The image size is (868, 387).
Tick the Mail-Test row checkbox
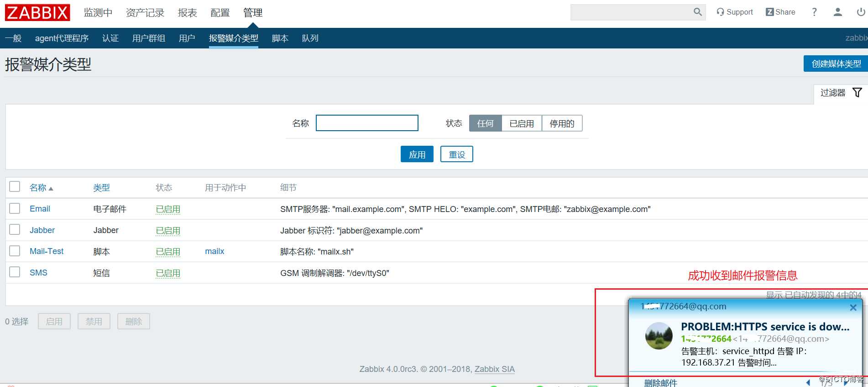click(15, 251)
